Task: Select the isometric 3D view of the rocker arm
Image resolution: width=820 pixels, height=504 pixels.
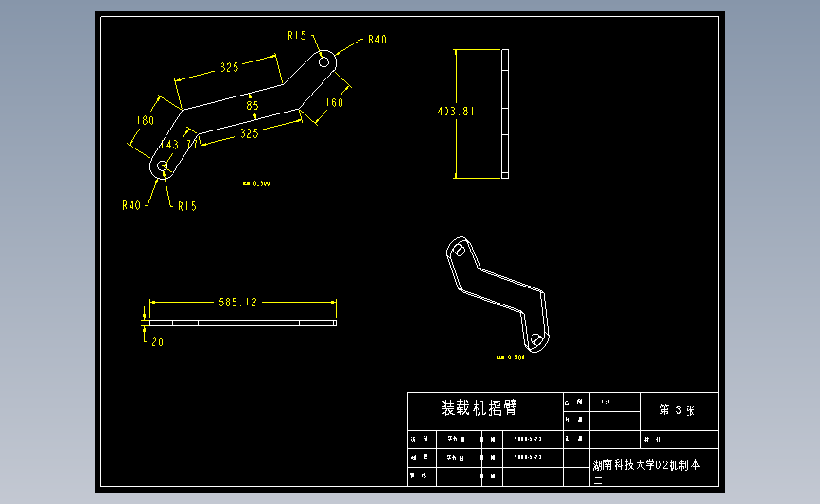Action: (497, 294)
